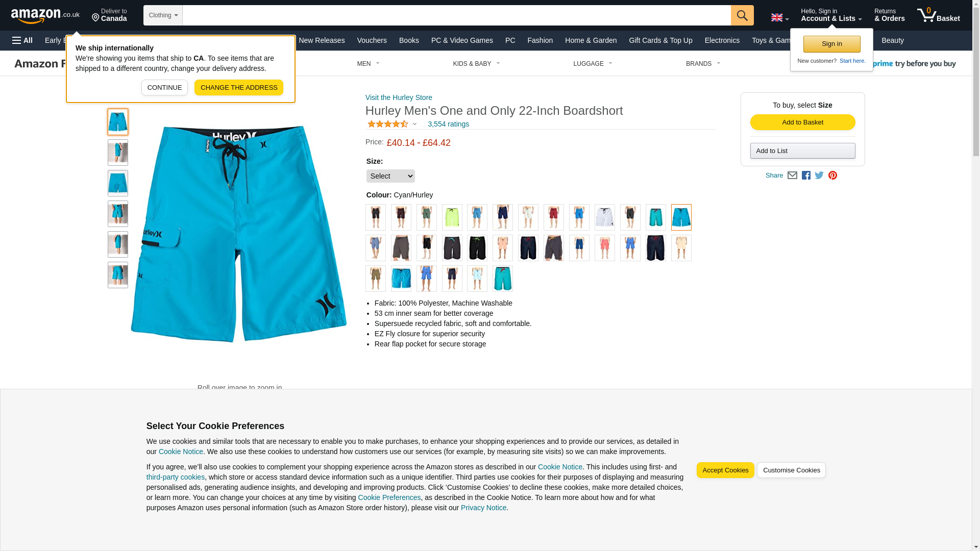980x551 pixels.
Task: Select the red boardshort colour swatch
Action: click(554, 217)
